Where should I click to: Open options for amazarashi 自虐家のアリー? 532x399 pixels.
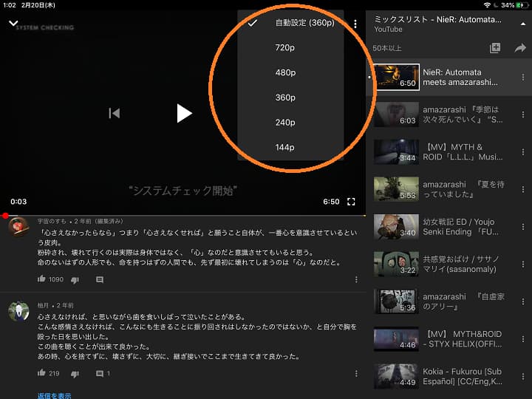523,301
